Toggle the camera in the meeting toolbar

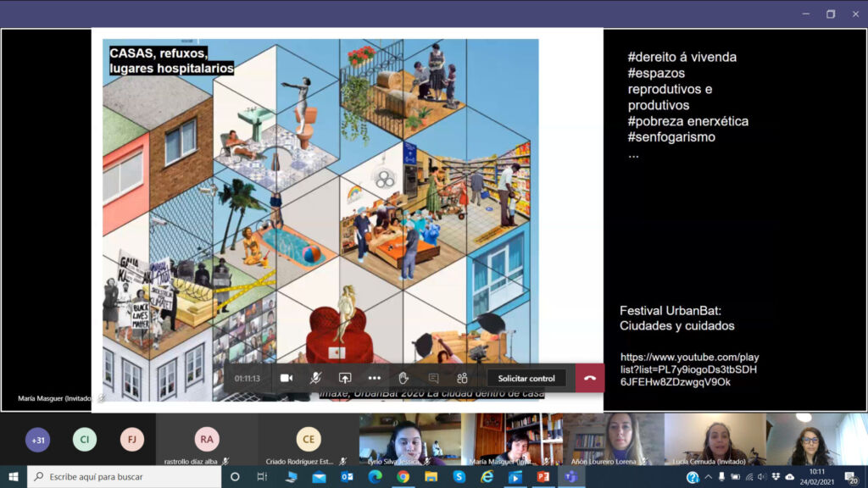pyautogui.click(x=287, y=378)
